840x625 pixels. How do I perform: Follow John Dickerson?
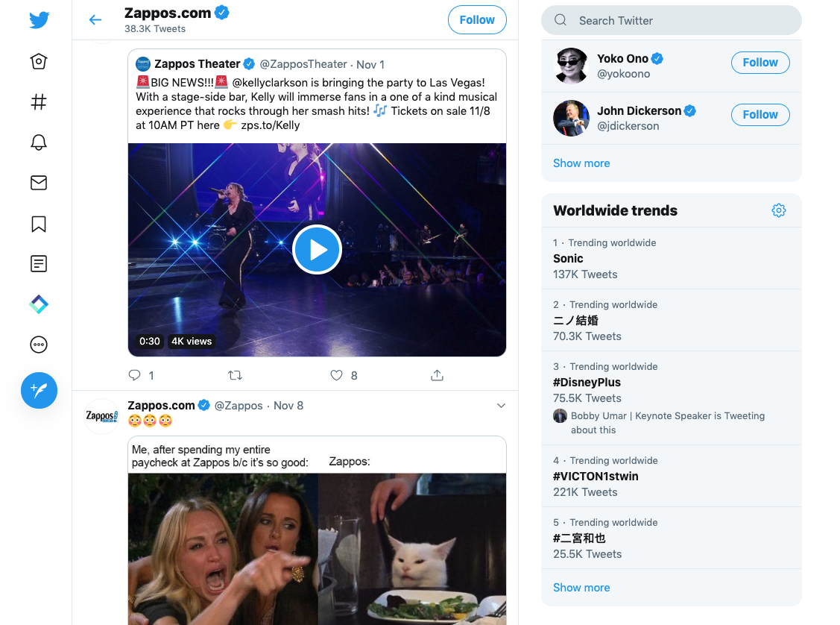click(x=760, y=114)
